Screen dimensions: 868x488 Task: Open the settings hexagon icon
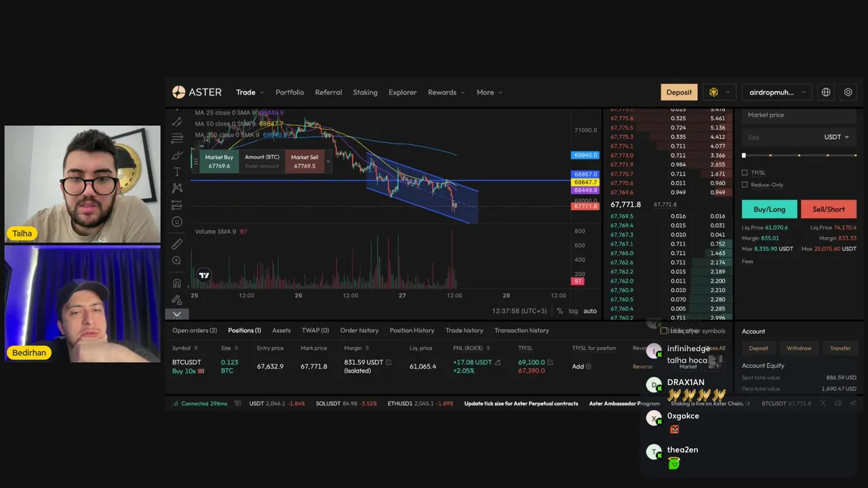848,92
